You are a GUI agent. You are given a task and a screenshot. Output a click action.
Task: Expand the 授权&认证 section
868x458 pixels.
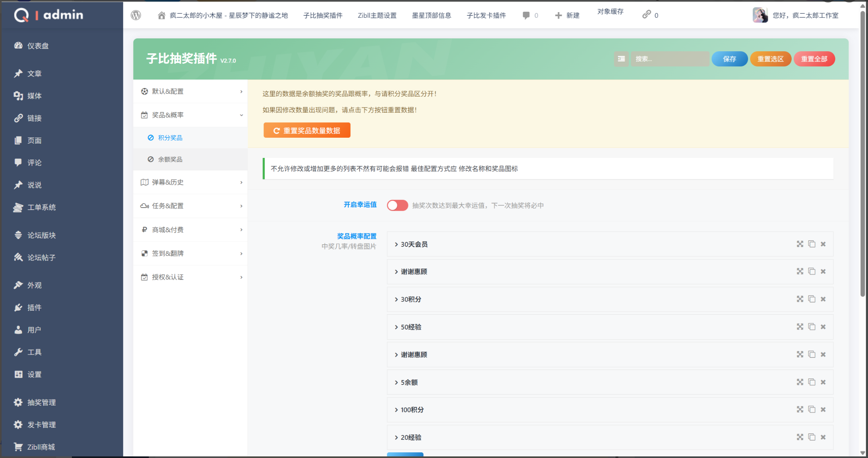pos(191,277)
